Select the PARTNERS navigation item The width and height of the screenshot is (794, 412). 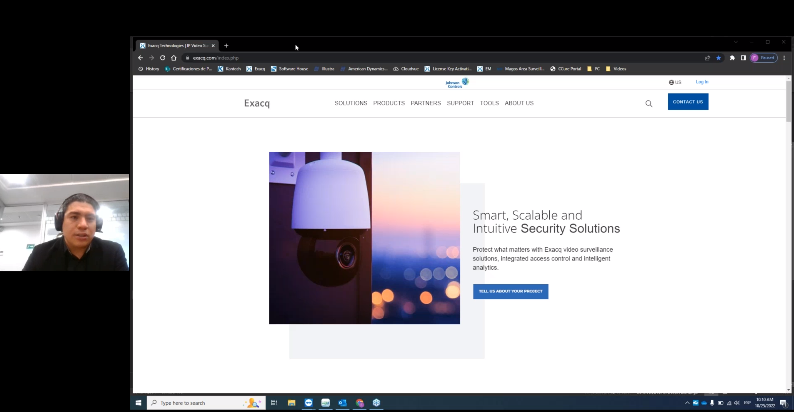click(425, 103)
